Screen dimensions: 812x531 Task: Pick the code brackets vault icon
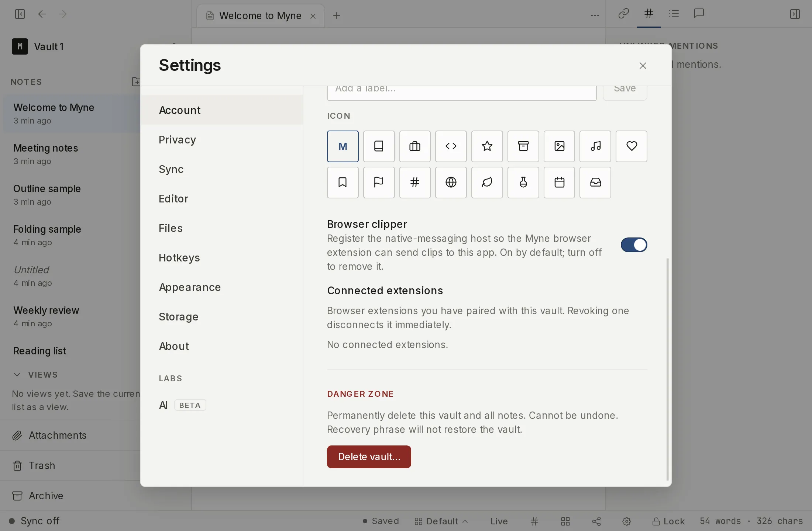[451, 146]
